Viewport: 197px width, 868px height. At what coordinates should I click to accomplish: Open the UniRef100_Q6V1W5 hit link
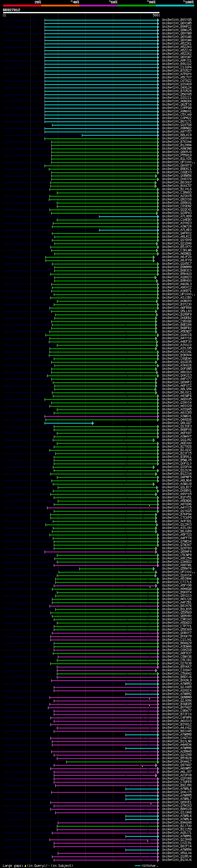(x=177, y=23)
